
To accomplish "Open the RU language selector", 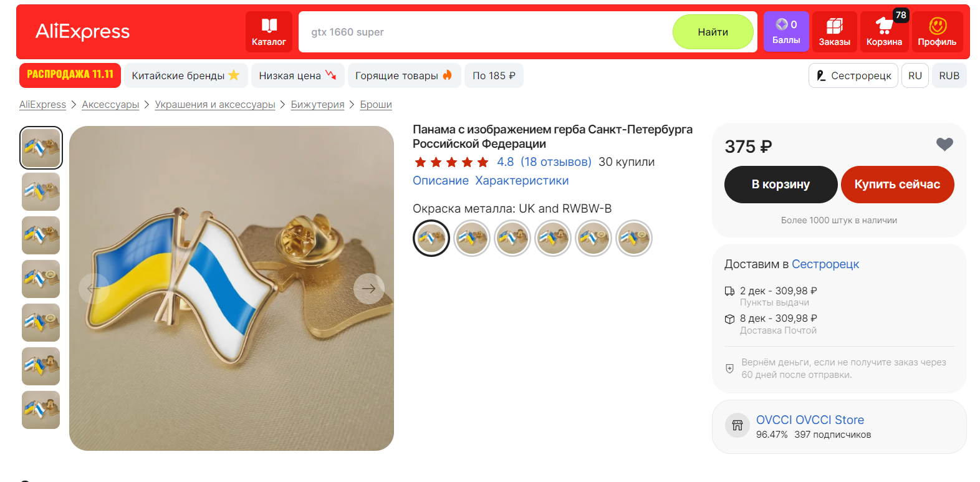I will pos(915,75).
